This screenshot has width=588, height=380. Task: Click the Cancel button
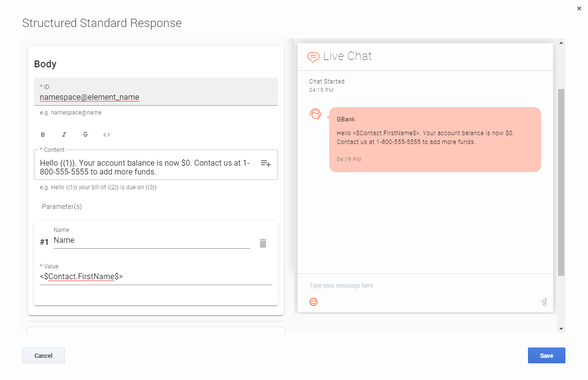43,355
